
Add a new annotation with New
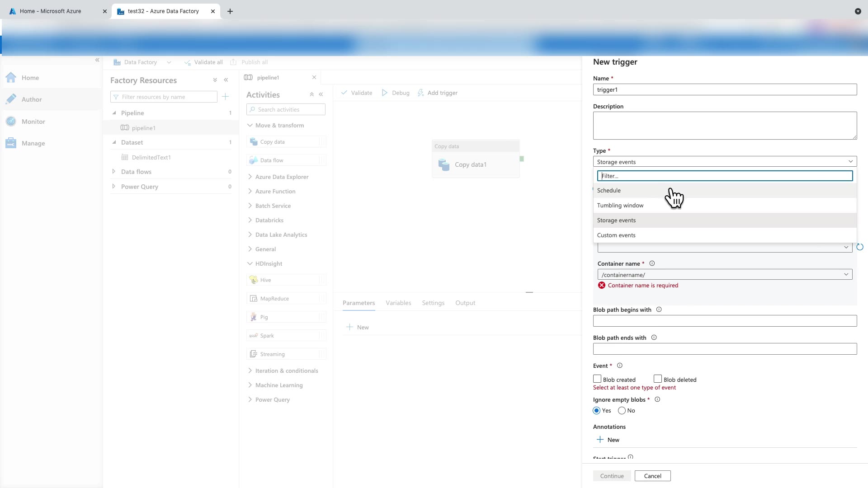tap(608, 440)
